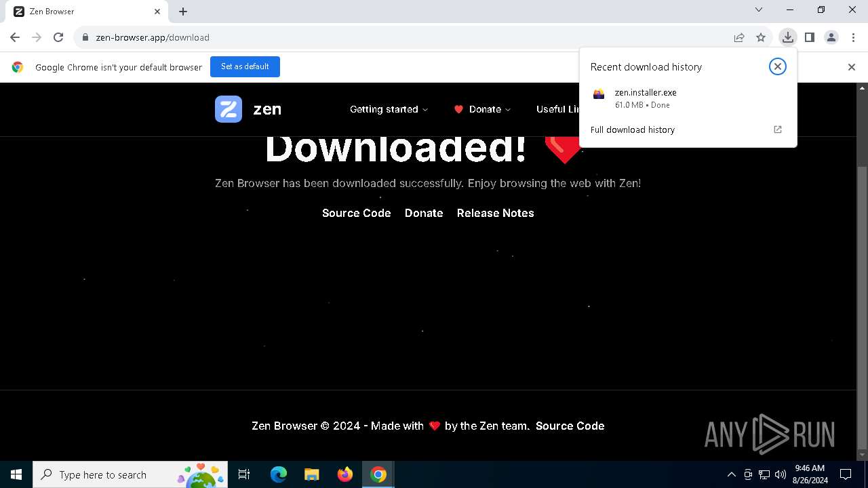Viewport: 868px width, 488px height.
Task: Close the Zen Browser tab
Action: tap(157, 12)
